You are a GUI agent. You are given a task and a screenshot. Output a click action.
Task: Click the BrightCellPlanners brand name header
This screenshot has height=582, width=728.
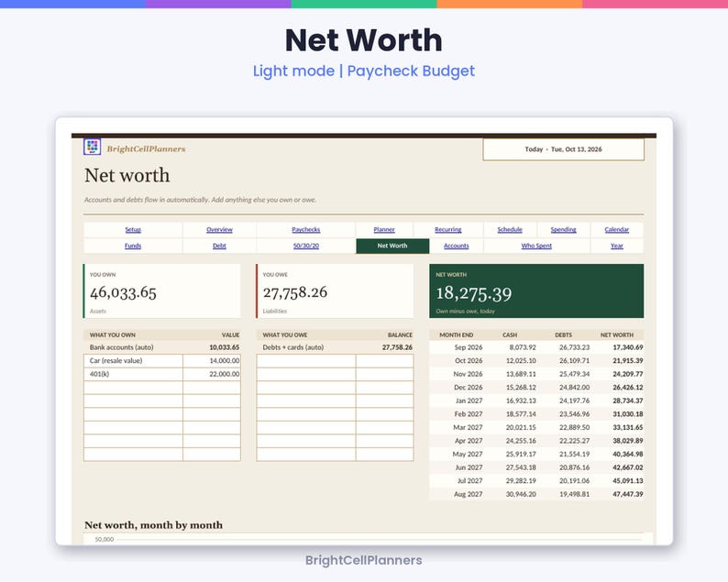(x=146, y=149)
